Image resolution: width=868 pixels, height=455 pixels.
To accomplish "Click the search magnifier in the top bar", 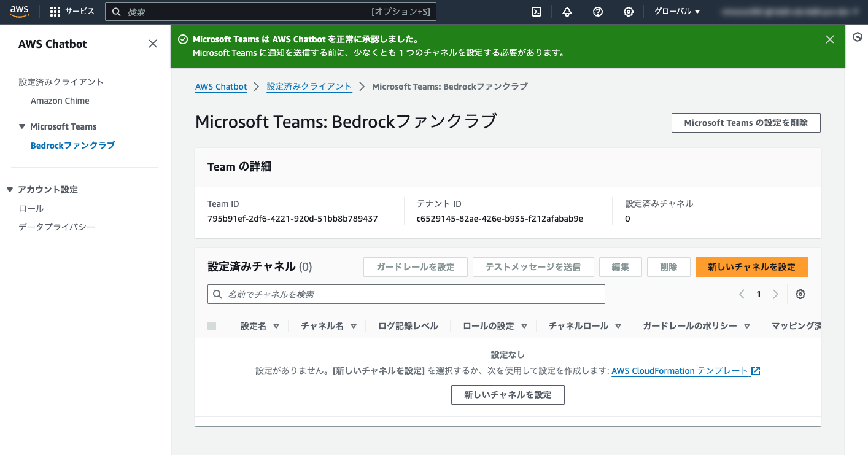I will coord(116,11).
